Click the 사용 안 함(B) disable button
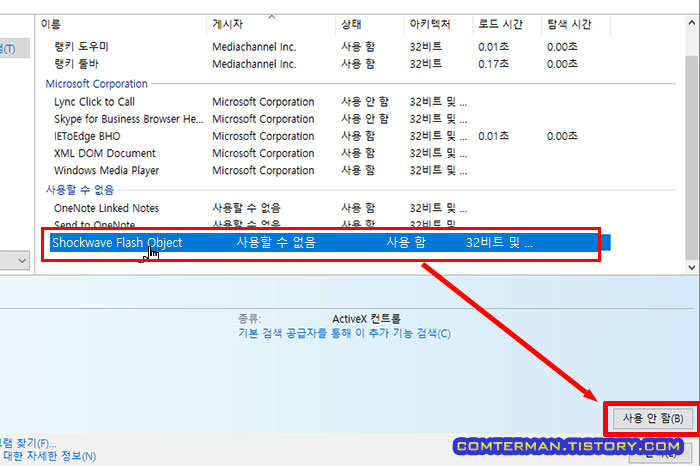 (652, 419)
